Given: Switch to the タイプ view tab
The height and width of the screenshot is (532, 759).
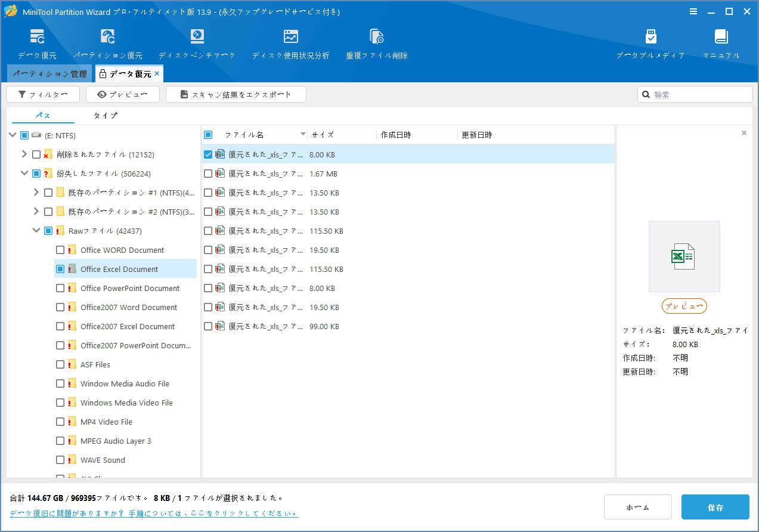Looking at the screenshot, I should (x=106, y=116).
